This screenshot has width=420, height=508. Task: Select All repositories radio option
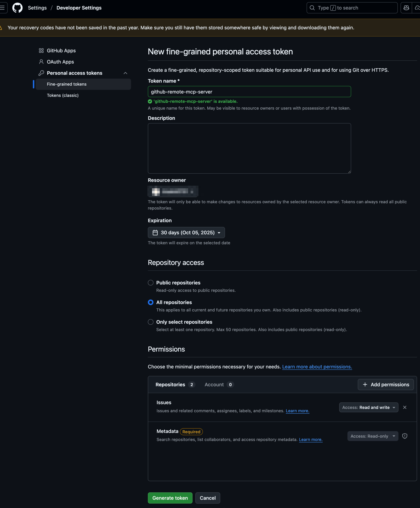coord(150,302)
